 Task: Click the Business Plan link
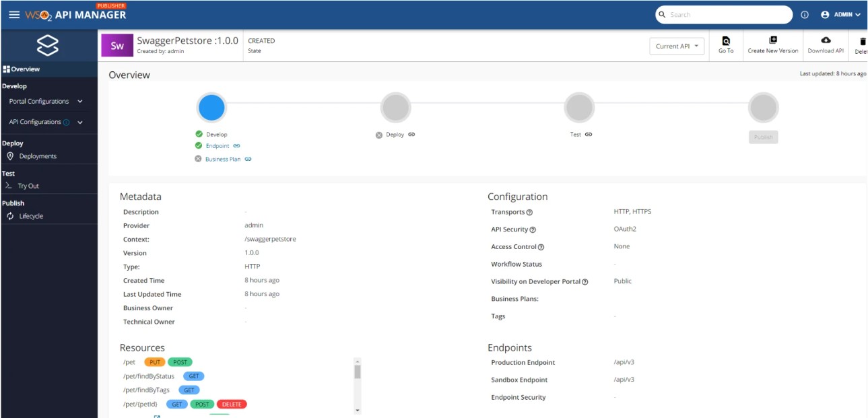223,160
